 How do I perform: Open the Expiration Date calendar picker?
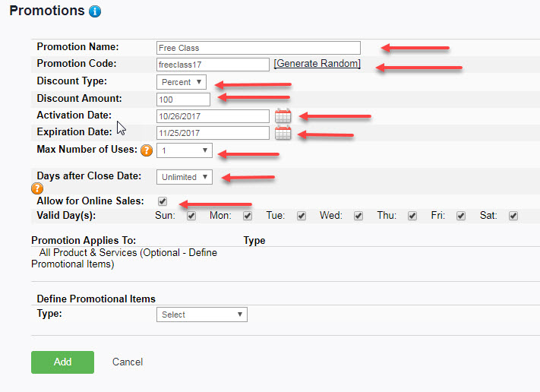(283, 133)
